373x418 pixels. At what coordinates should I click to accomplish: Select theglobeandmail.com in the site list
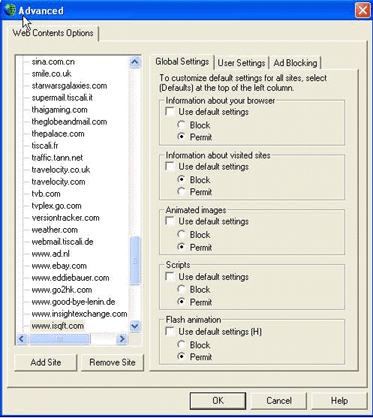coord(69,122)
